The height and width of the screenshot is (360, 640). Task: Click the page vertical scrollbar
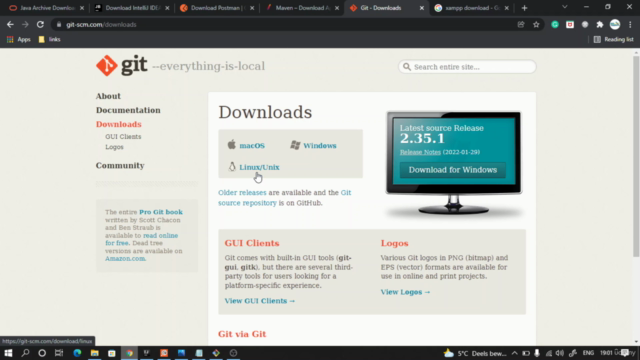636,157
